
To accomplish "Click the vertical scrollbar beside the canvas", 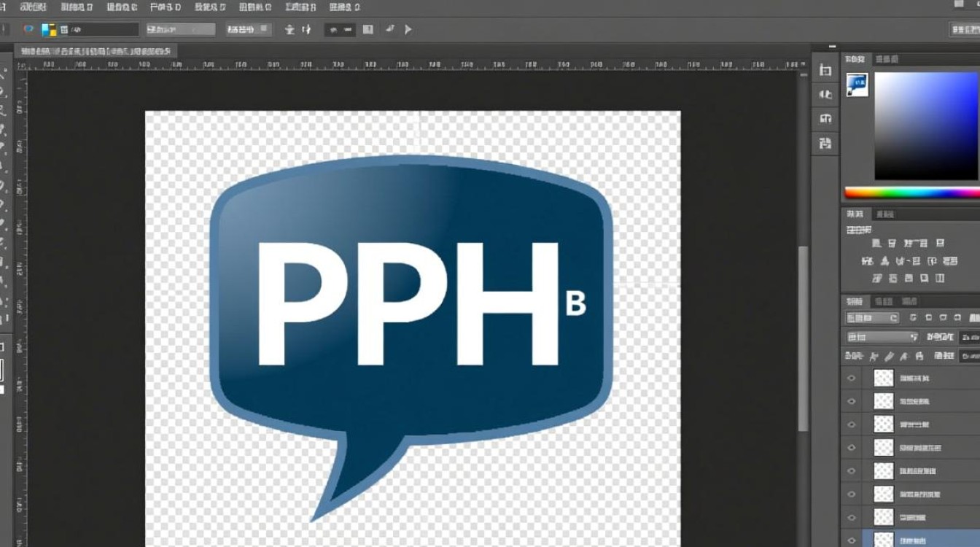I will [803, 335].
